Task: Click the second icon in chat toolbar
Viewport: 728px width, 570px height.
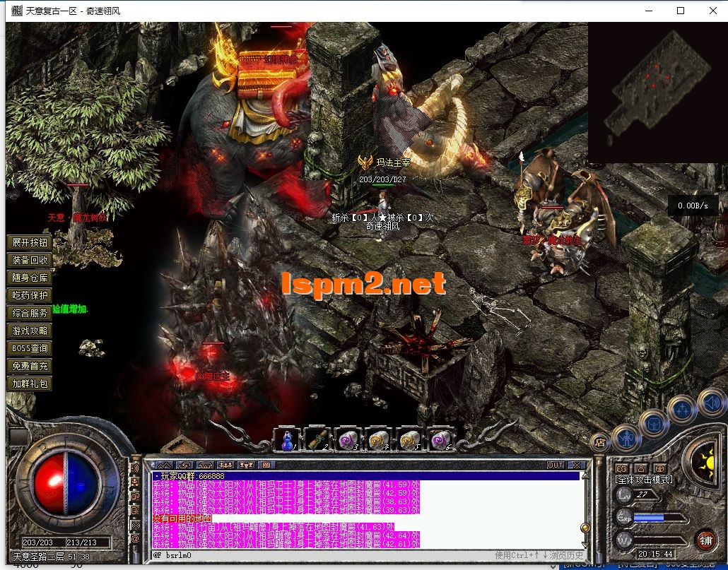Action: (184, 465)
